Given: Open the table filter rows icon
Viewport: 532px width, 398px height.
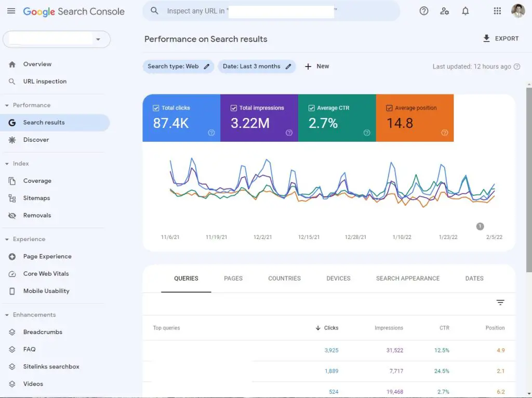Looking at the screenshot, I should coord(500,302).
